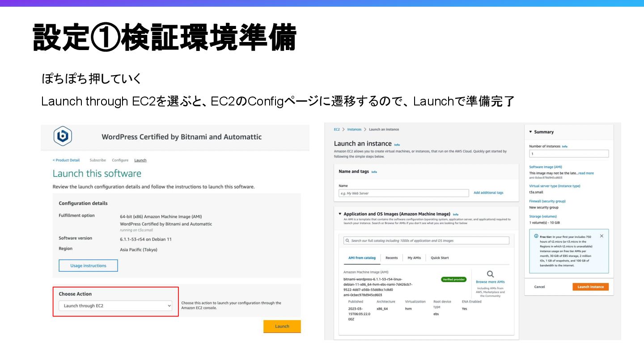Collapse the Summary panel triangle
Viewport: 644px width, 362px height.
(530, 132)
